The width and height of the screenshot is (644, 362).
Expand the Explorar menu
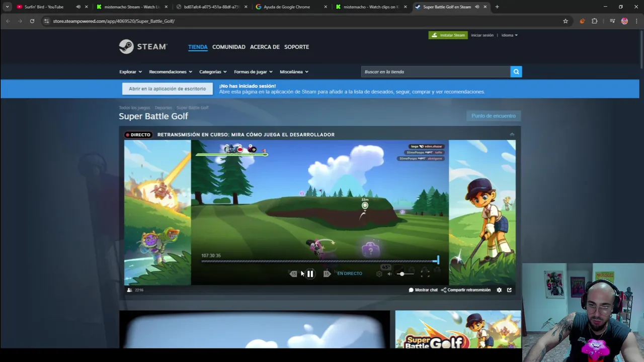pyautogui.click(x=130, y=72)
